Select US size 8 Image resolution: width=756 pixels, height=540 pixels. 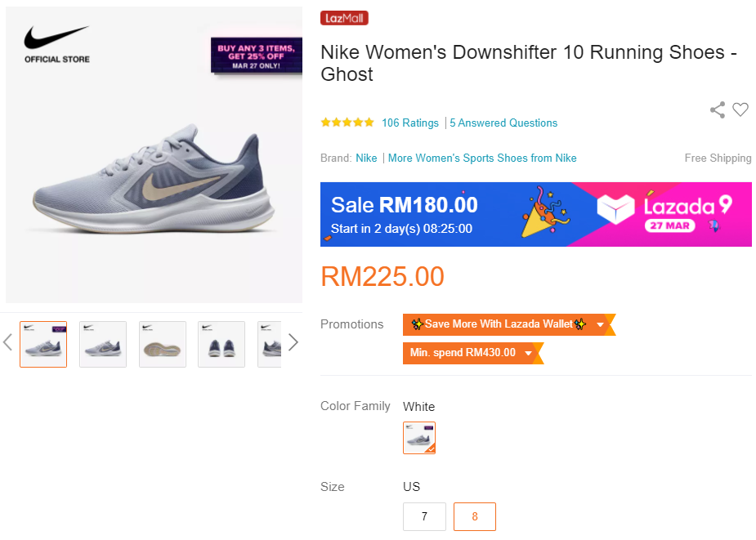pos(474,516)
